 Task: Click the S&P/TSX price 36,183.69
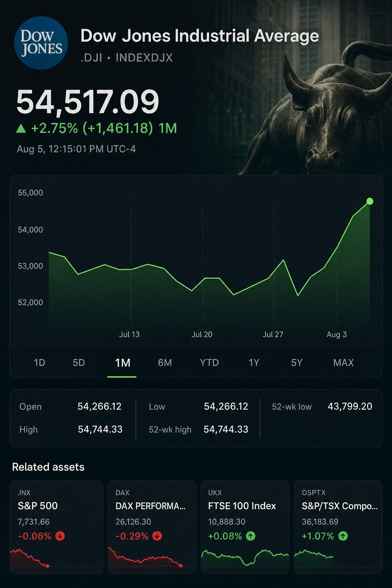click(x=320, y=522)
